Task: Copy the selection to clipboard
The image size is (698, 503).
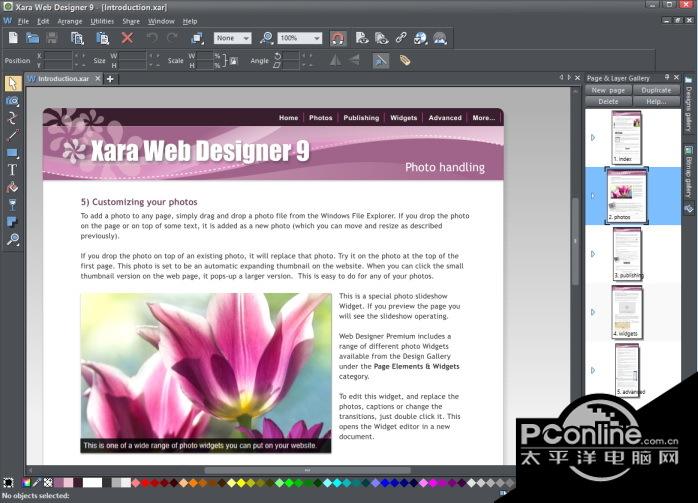Action: click(77, 38)
